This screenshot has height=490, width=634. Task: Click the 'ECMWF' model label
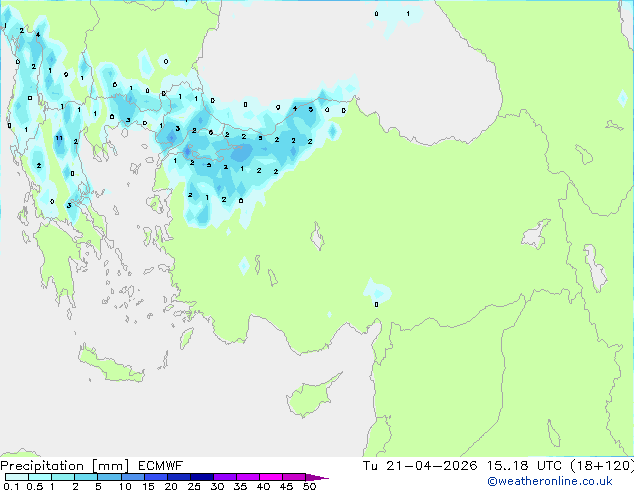point(161,466)
